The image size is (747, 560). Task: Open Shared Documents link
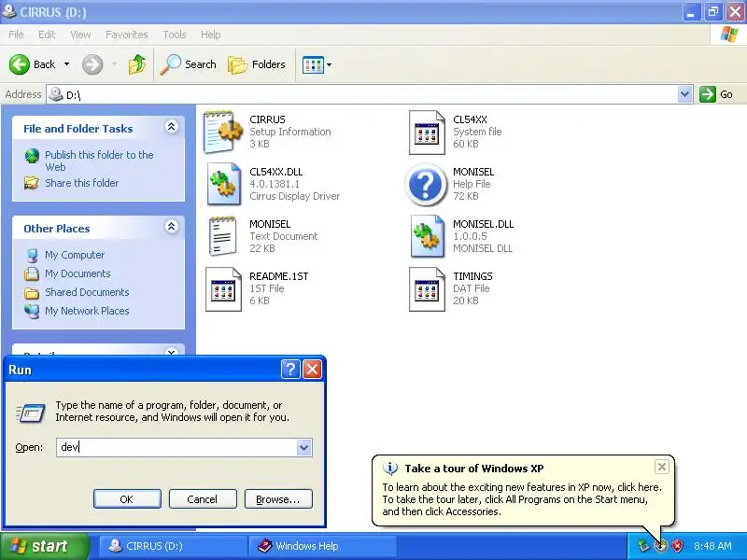pyautogui.click(x=87, y=292)
